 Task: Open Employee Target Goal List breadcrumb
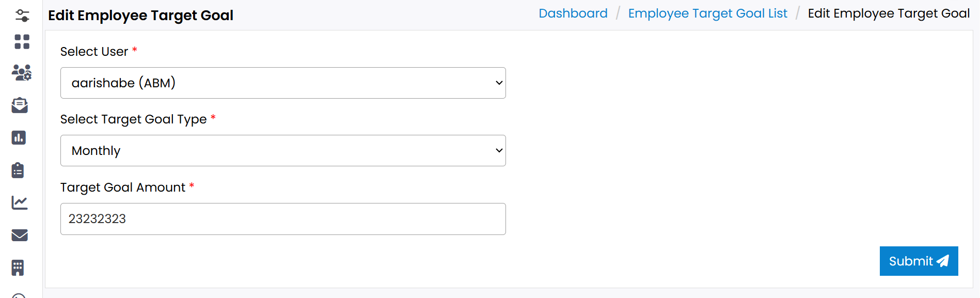(707, 13)
